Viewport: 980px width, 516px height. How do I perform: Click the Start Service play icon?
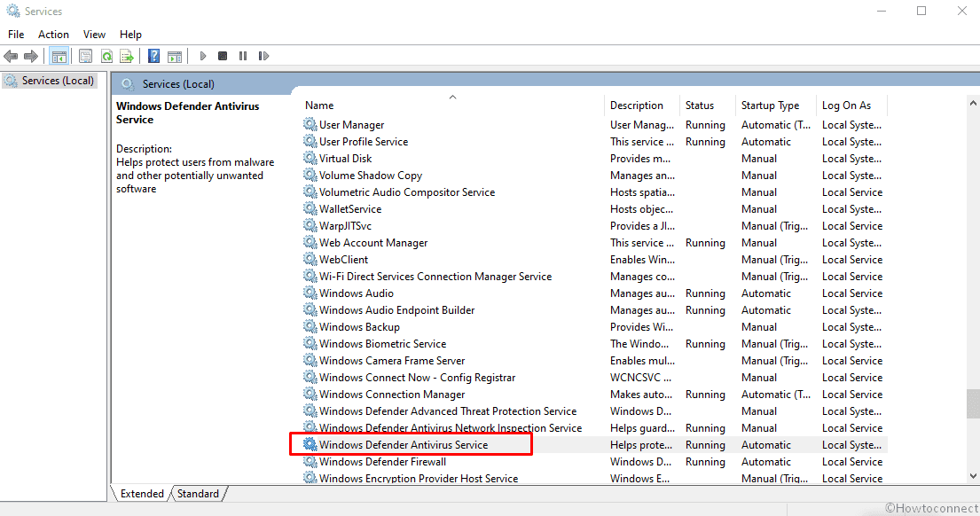(x=203, y=56)
